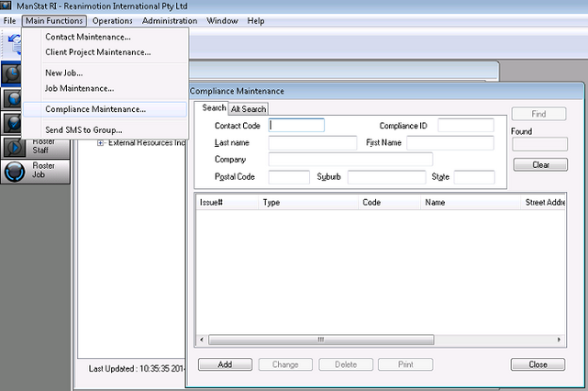Choose Contact Maintenance from the menu
The image size is (588, 391).
pyautogui.click(x=88, y=38)
